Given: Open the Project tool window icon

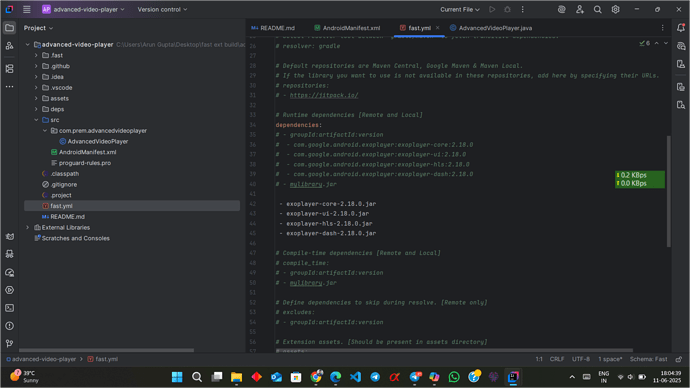Looking at the screenshot, I should point(9,28).
